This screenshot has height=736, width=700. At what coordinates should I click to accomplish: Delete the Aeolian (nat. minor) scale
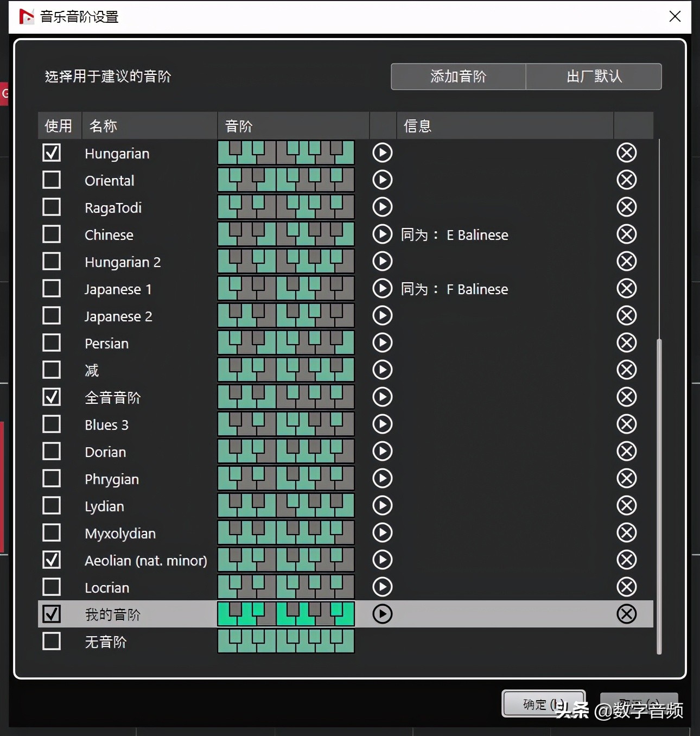coord(626,560)
